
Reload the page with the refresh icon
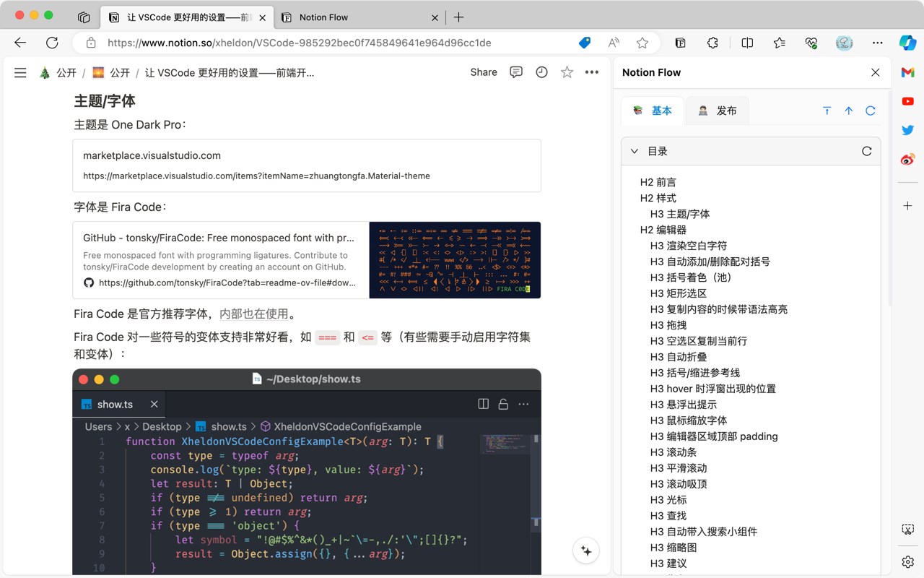[x=52, y=43]
